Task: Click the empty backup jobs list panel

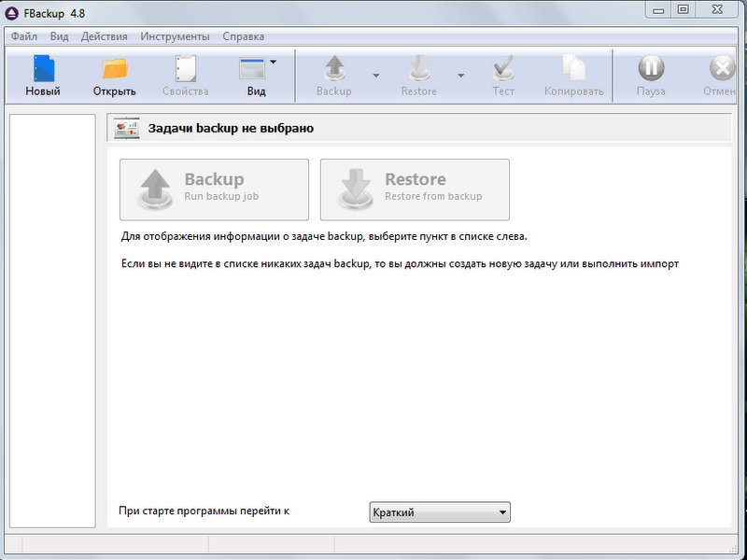Action: 52,320
